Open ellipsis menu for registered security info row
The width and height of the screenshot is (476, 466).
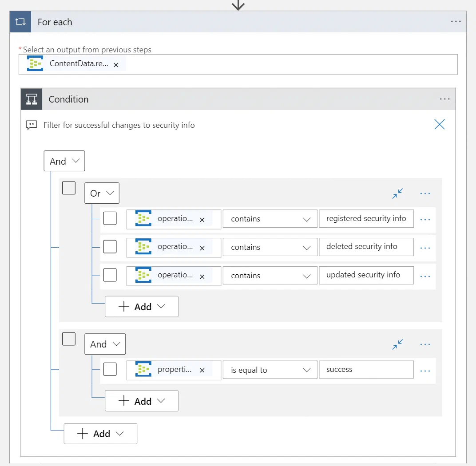click(x=425, y=220)
